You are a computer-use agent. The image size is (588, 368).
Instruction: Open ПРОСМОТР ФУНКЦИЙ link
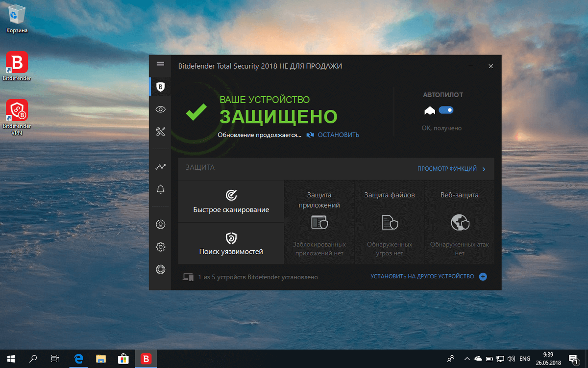tap(447, 169)
